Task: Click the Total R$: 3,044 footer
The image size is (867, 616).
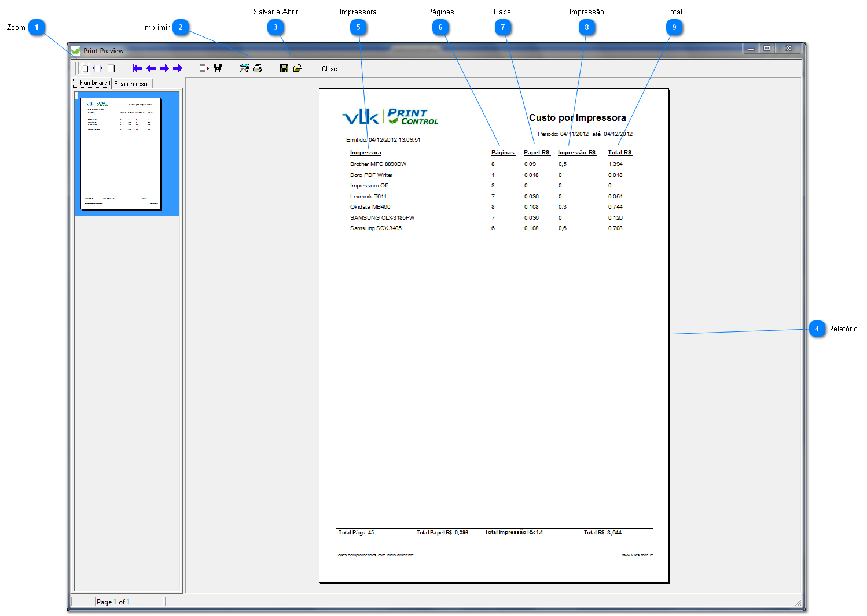Action: 603,533
